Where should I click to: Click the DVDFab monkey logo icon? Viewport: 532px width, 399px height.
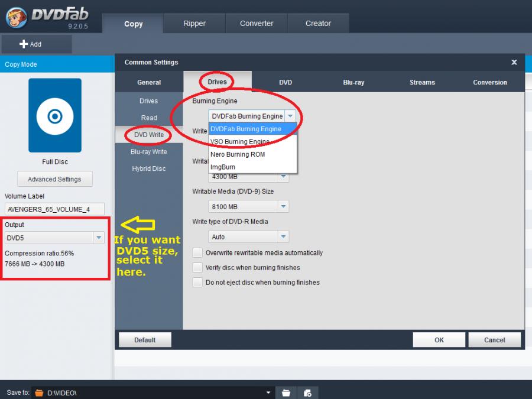coord(17,17)
